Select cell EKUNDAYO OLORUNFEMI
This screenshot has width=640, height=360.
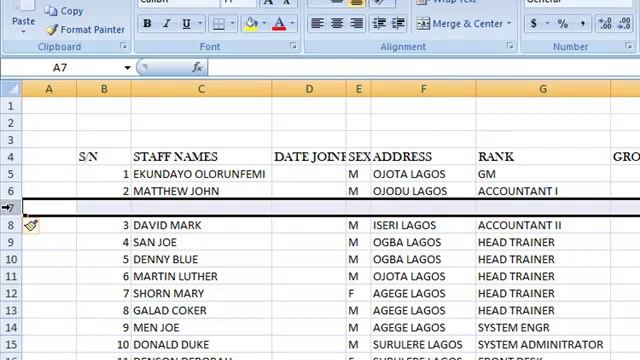(x=201, y=174)
